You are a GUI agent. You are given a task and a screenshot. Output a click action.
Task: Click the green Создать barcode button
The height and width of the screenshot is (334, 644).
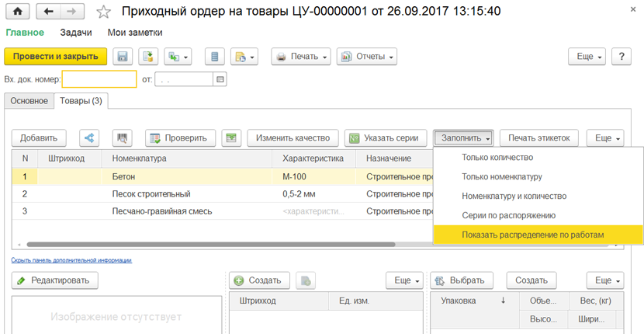click(x=260, y=280)
